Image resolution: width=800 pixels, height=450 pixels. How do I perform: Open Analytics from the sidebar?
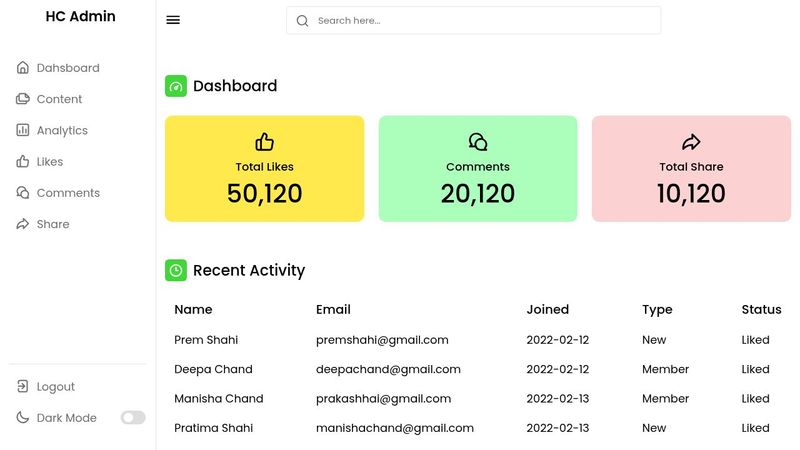62,130
